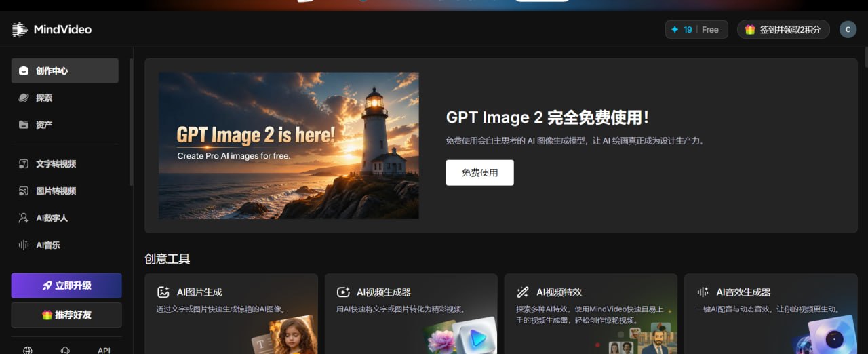This screenshot has width=868, height=354.
Task: Click the AI音效生成器 waveform icon
Action: pyautogui.click(x=703, y=292)
